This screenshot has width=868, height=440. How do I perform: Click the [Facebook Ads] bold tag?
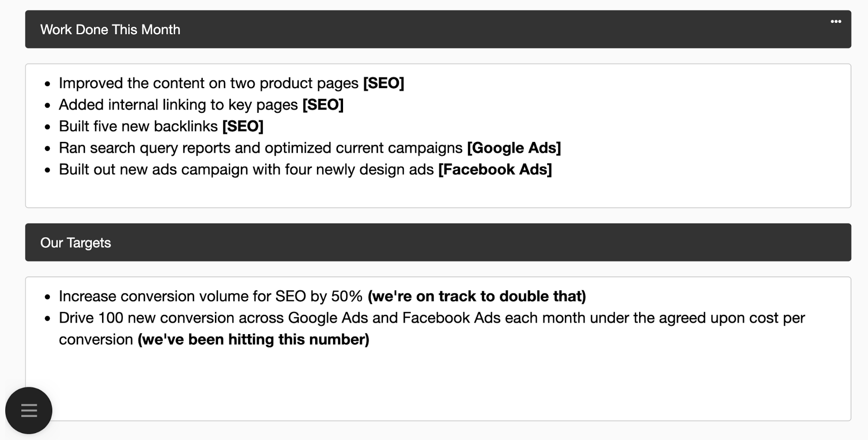pos(495,169)
